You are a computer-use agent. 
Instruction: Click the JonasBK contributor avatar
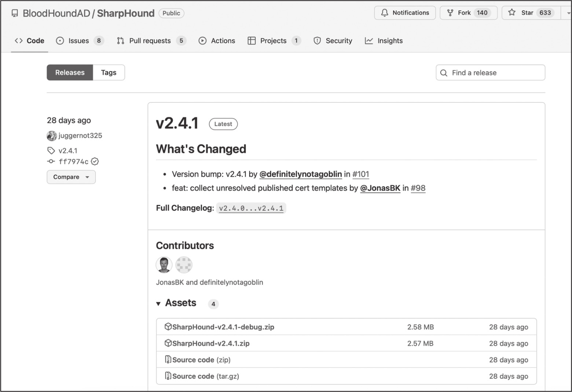(164, 265)
